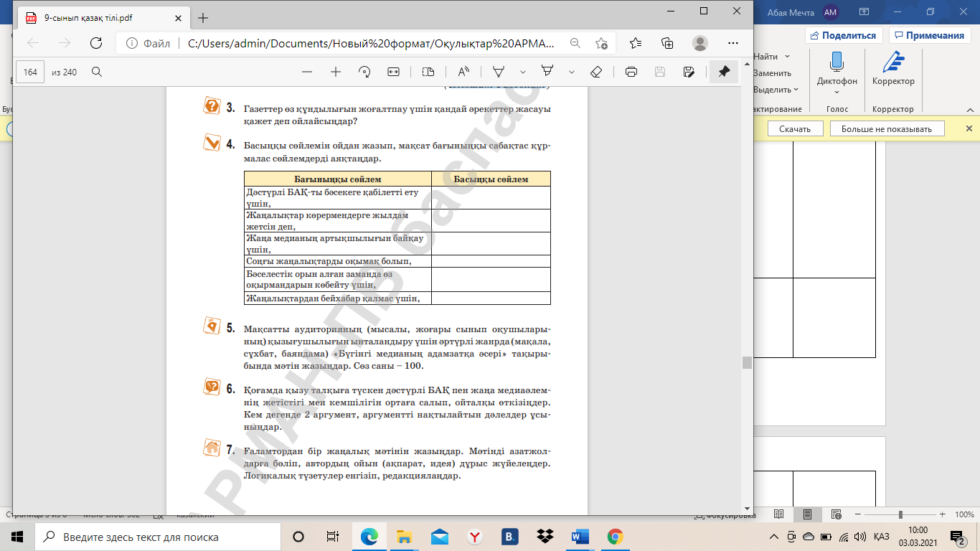
Task: Open Find in PDF search
Action: [x=97, y=72]
